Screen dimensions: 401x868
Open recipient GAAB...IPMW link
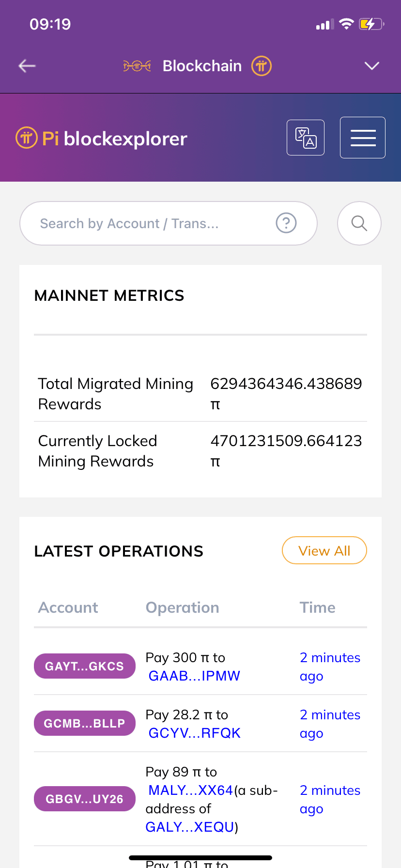click(194, 676)
